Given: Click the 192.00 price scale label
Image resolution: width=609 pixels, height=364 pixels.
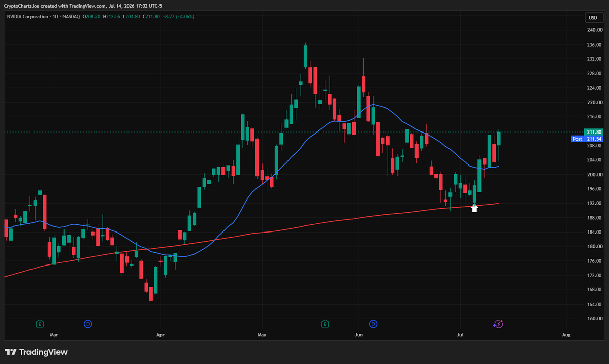Looking at the screenshot, I should (x=594, y=204).
